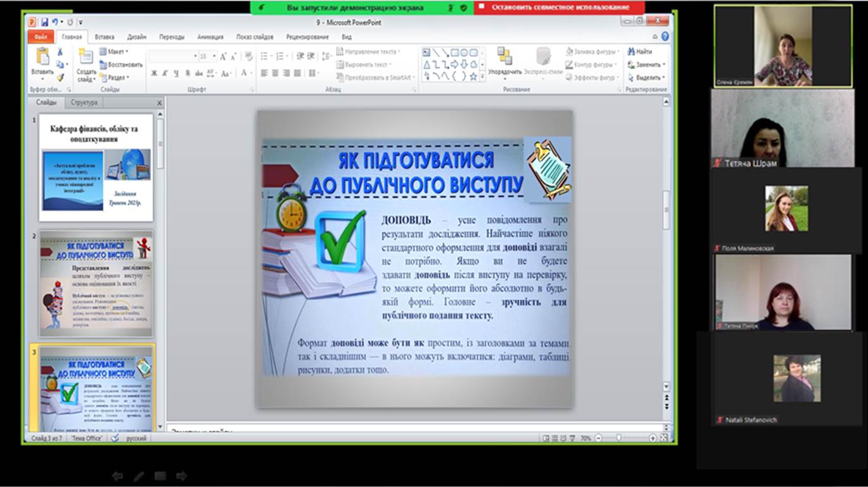The width and height of the screenshot is (868, 487).
Task: Click the language indicator 'русский'
Action: tap(136, 438)
